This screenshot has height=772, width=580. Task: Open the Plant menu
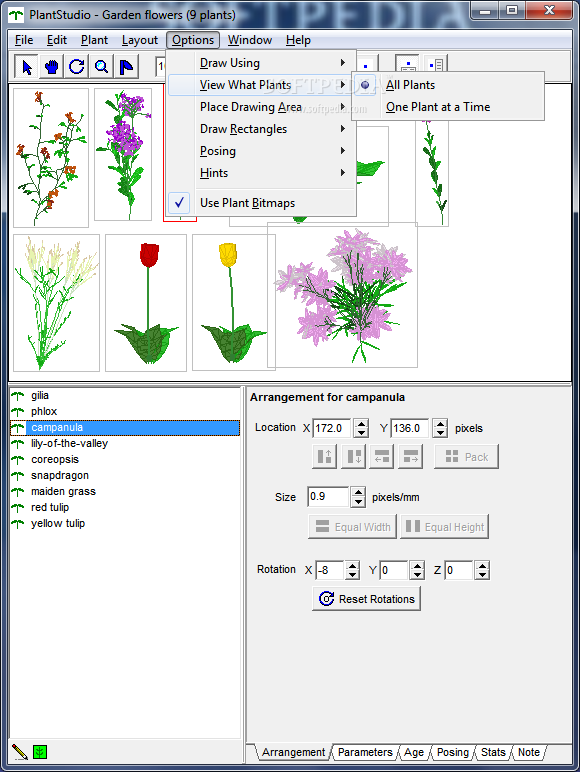pos(94,40)
